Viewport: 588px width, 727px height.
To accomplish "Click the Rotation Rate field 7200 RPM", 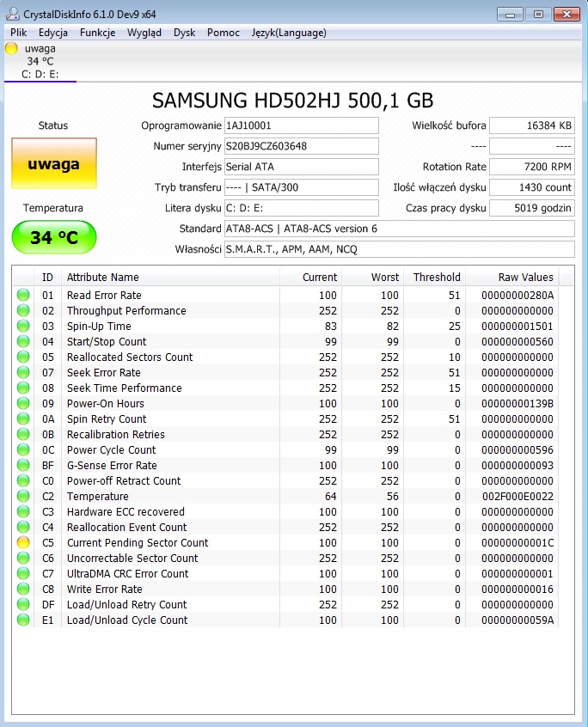I will coord(532,167).
